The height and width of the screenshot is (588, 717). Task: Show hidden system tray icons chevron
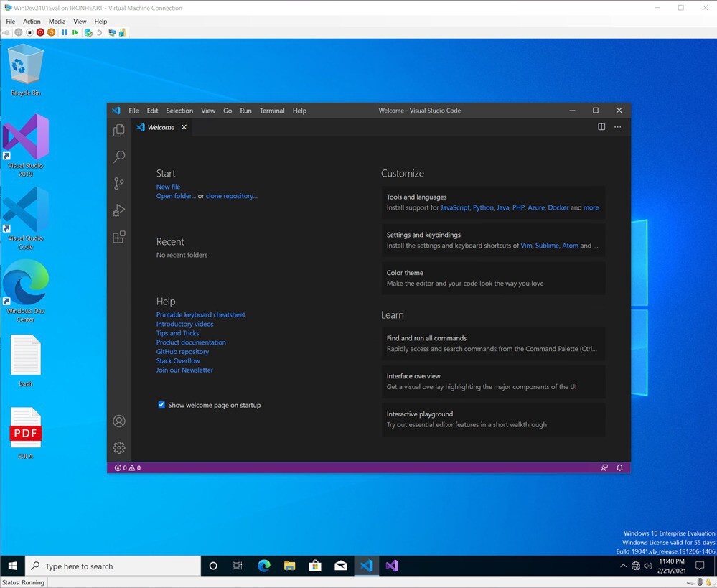click(622, 566)
